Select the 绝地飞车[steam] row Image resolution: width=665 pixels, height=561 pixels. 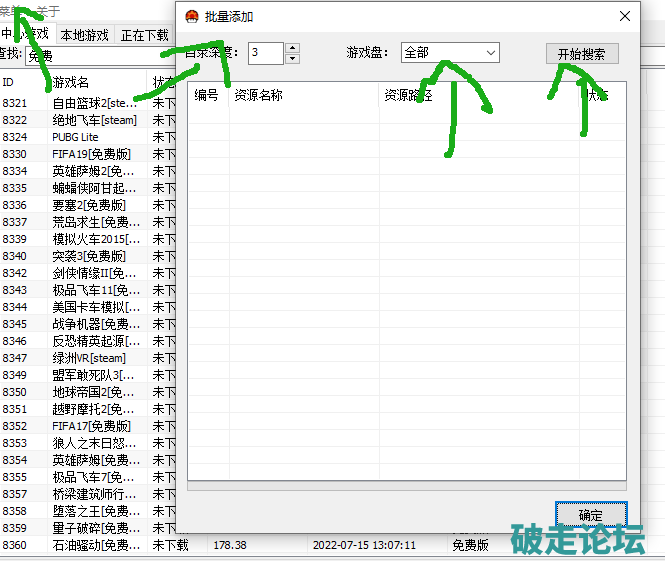click(x=93, y=120)
